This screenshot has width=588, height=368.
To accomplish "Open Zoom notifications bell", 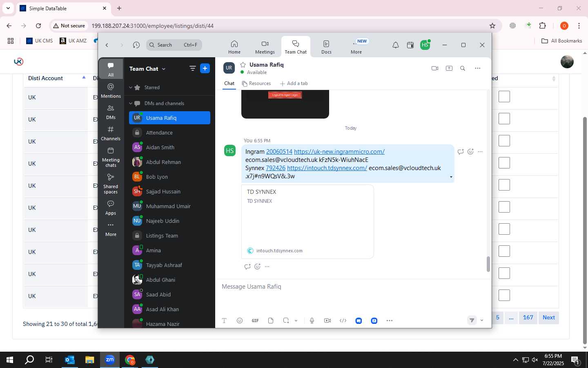I will (x=395, y=45).
